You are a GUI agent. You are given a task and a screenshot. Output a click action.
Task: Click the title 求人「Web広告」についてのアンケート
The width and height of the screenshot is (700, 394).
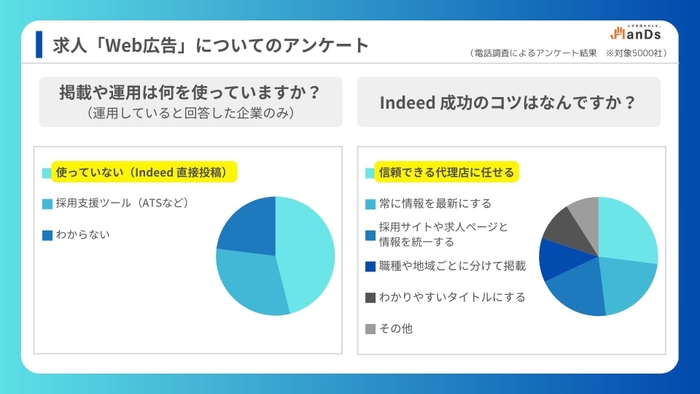(x=211, y=46)
